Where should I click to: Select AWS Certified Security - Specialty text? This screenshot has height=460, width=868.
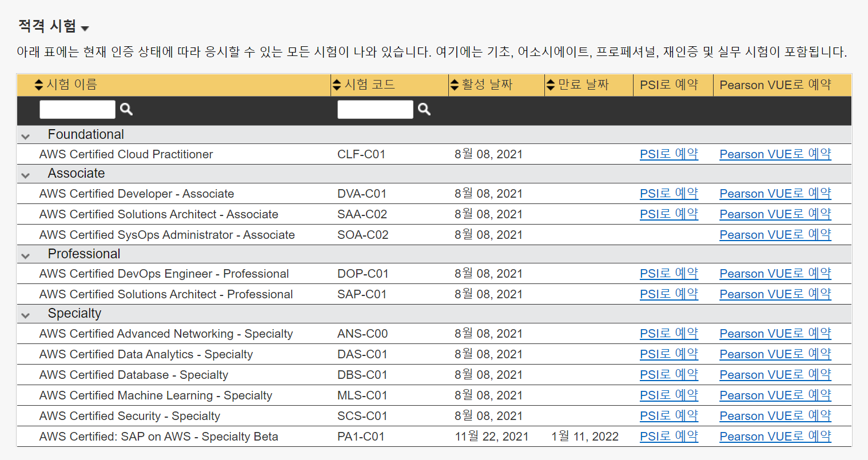pyautogui.click(x=129, y=416)
